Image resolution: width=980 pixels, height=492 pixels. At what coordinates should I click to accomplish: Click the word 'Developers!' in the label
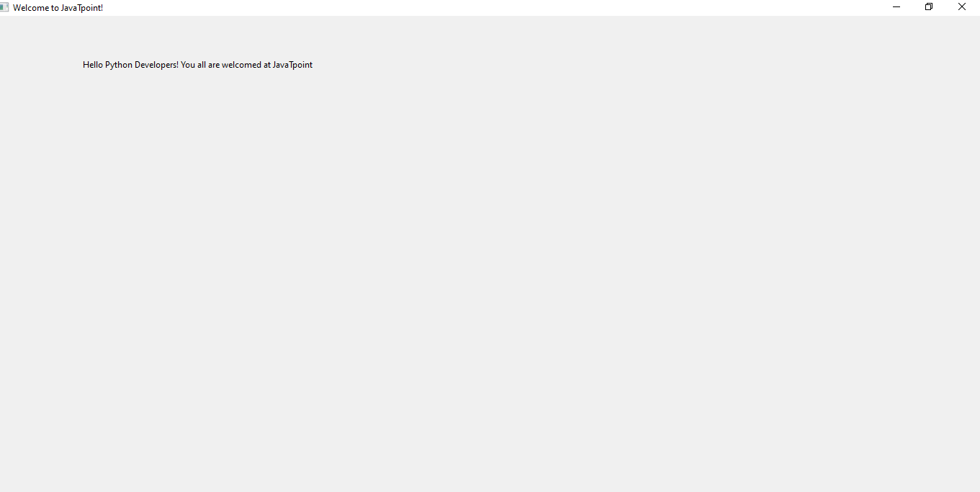(x=156, y=65)
